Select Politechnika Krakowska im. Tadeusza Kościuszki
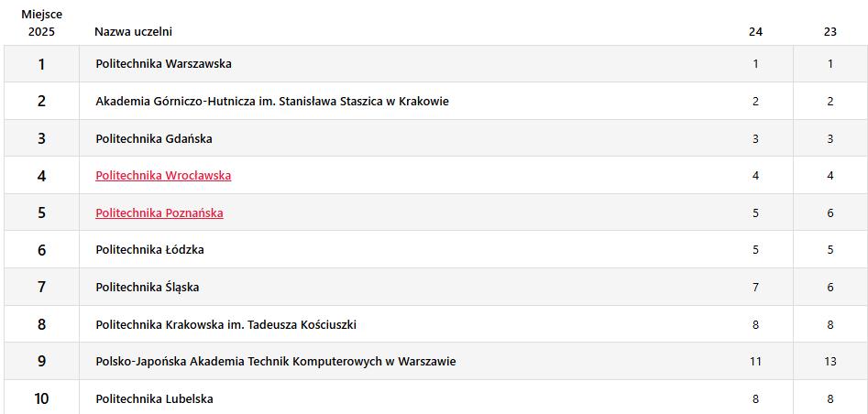 tap(225, 325)
